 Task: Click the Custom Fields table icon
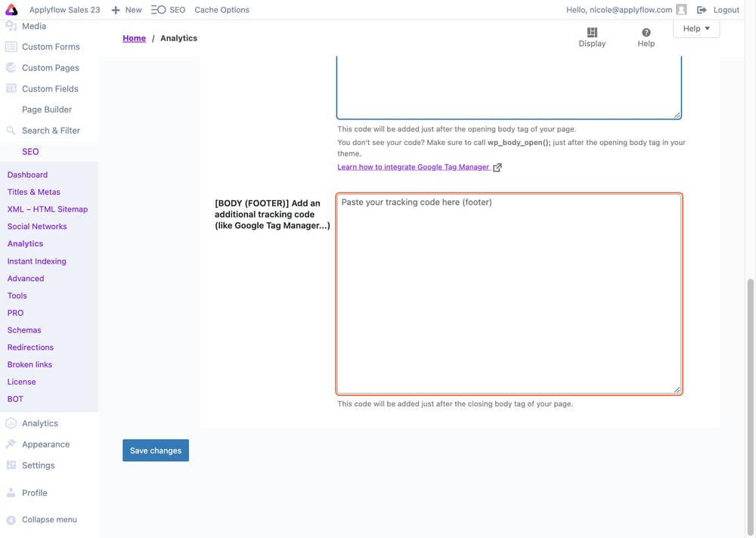(11, 88)
